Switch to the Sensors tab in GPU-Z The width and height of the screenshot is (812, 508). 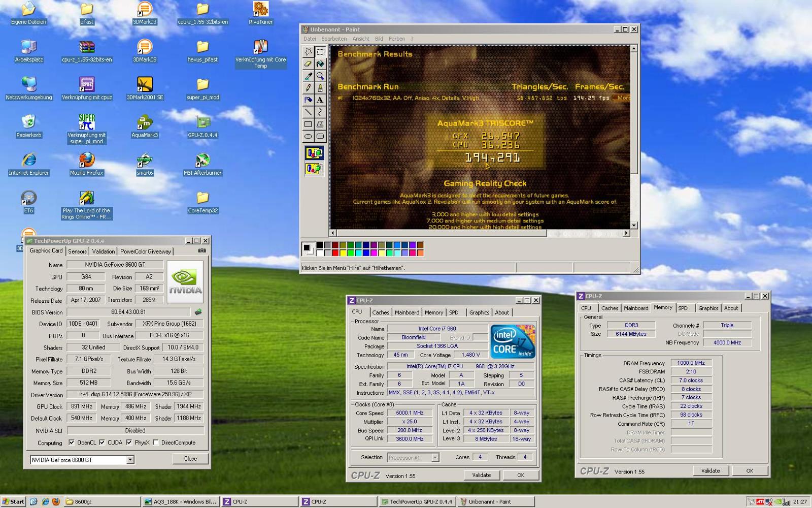78,251
